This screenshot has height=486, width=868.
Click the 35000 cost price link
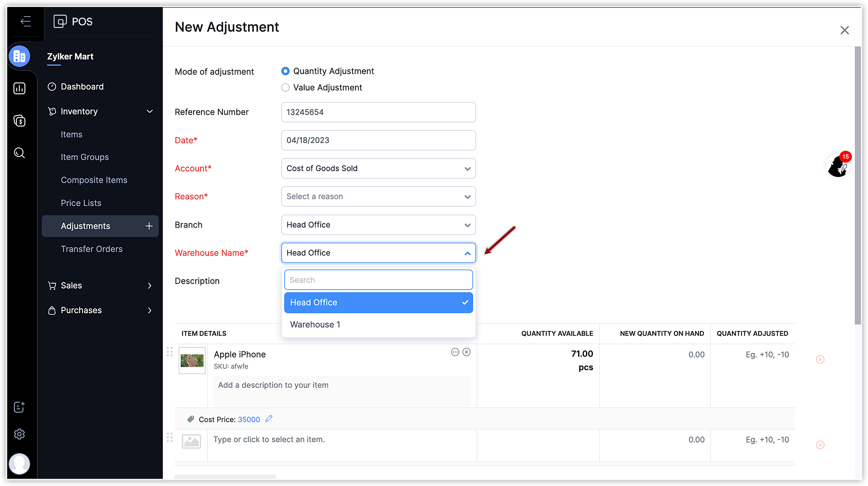click(x=249, y=420)
